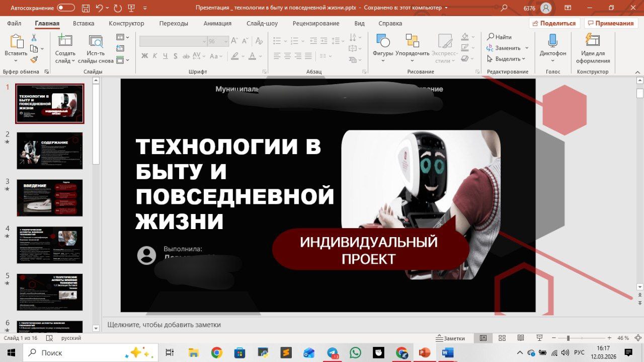This screenshot has width=644, height=362.
Task: Click Найти magnifier button
Action: 499,37
